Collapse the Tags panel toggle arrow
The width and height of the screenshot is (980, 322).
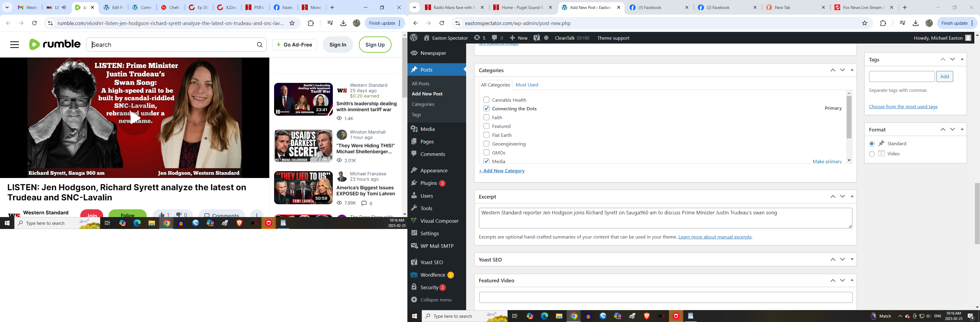962,59
